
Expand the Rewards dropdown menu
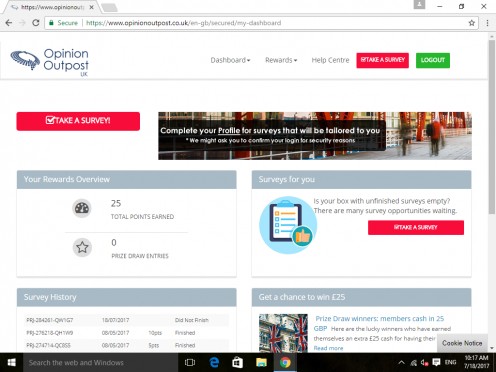(281, 60)
